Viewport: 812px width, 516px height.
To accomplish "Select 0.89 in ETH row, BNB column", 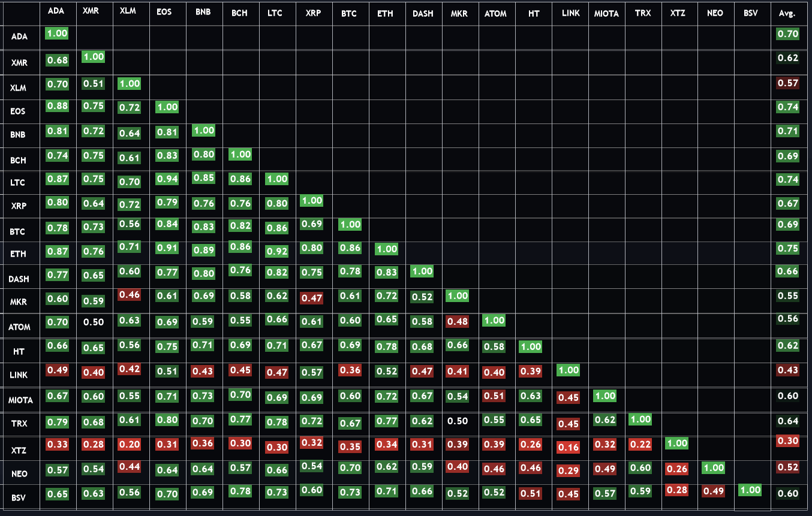I will tap(204, 249).
